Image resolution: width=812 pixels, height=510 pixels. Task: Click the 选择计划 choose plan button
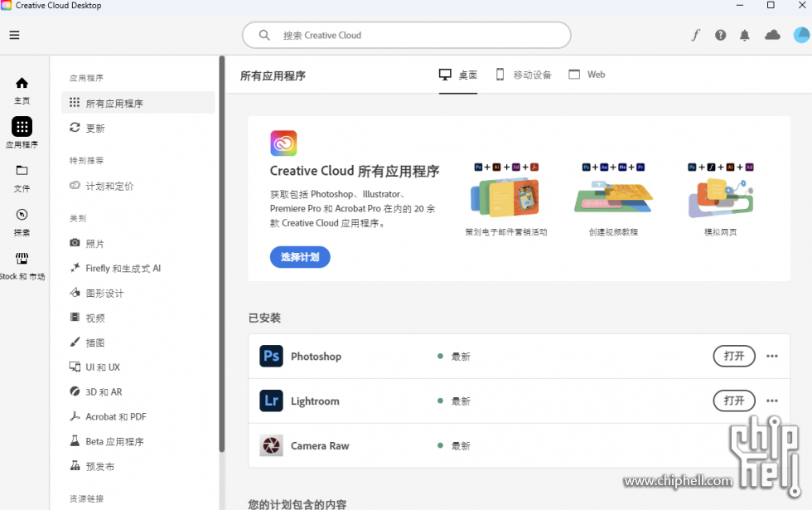coord(300,257)
